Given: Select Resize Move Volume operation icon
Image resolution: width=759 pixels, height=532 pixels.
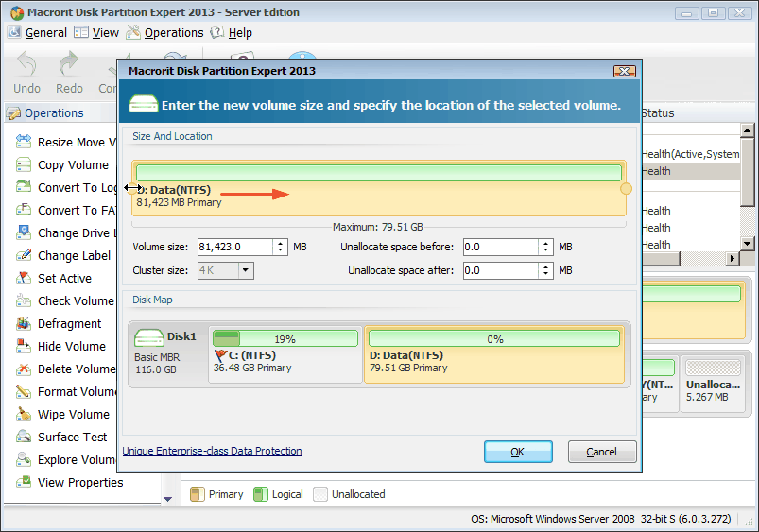Looking at the screenshot, I should click(24, 142).
